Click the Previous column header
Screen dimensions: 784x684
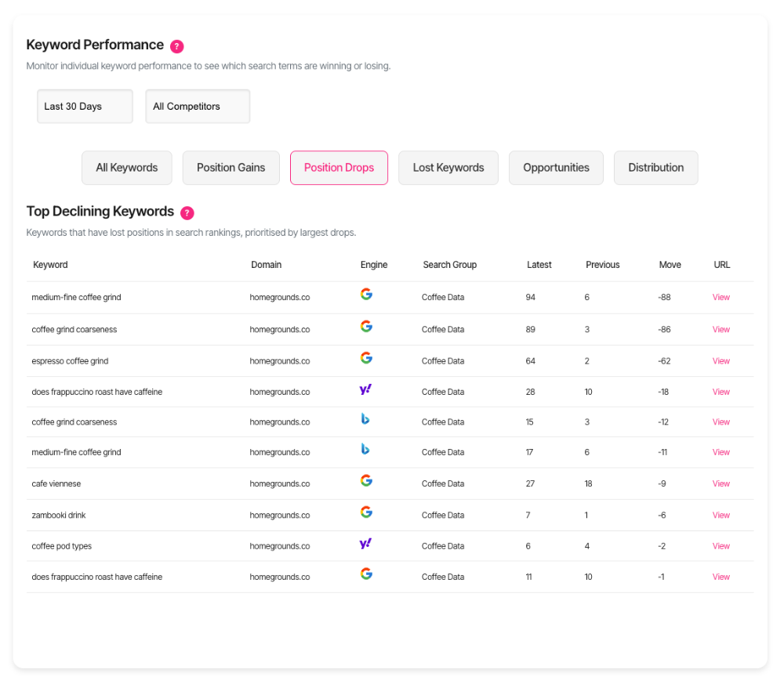(602, 265)
